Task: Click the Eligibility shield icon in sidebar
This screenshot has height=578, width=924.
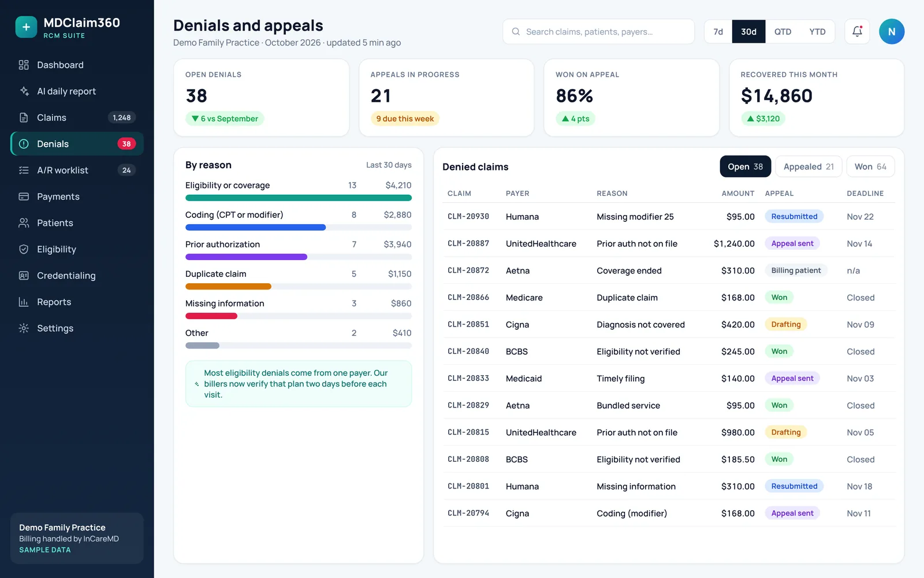Action: point(24,249)
